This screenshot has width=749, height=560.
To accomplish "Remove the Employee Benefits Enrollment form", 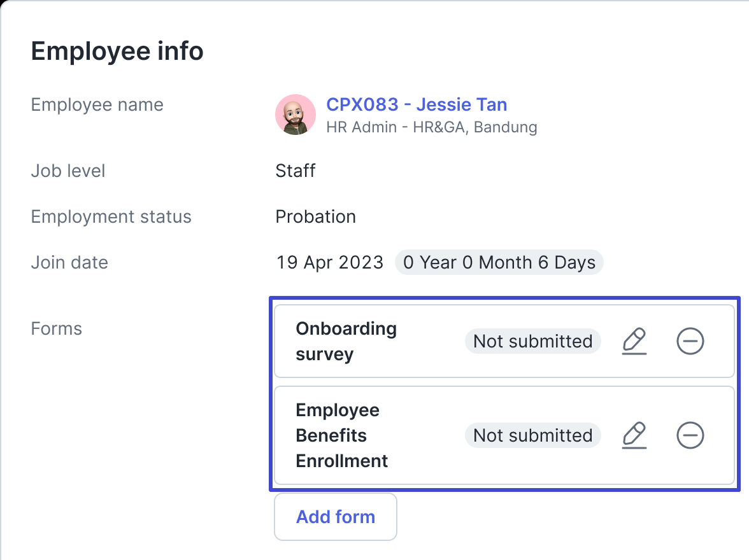I will [690, 436].
